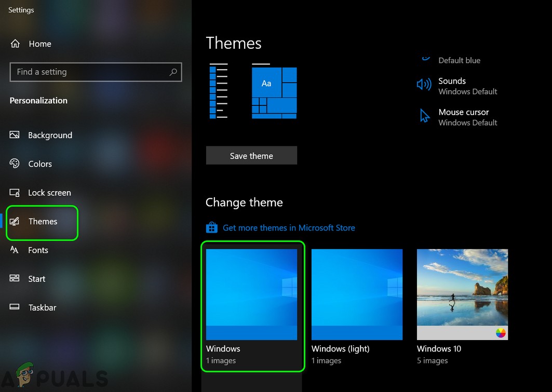
Task: Click the Settings window title
Action: tap(21, 10)
